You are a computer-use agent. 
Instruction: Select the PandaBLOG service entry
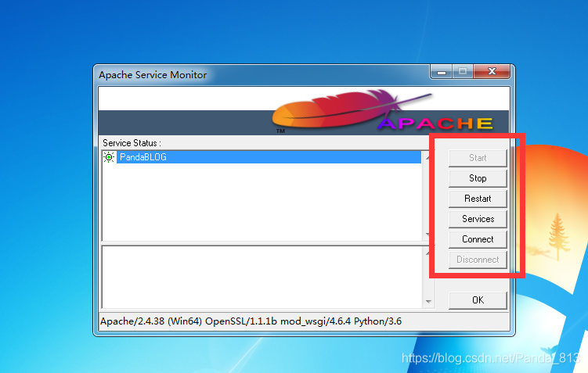[143, 157]
